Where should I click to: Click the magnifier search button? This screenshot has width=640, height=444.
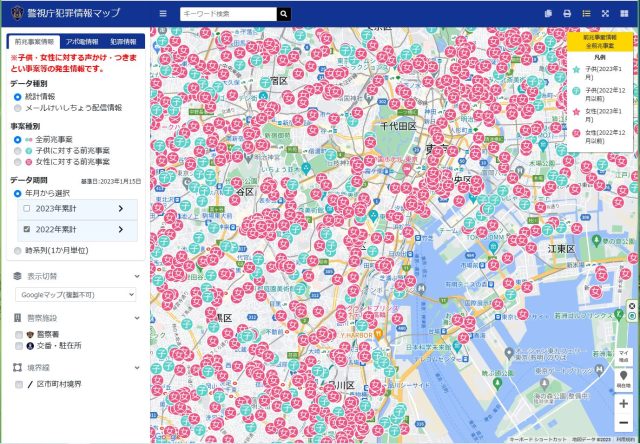click(x=284, y=14)
